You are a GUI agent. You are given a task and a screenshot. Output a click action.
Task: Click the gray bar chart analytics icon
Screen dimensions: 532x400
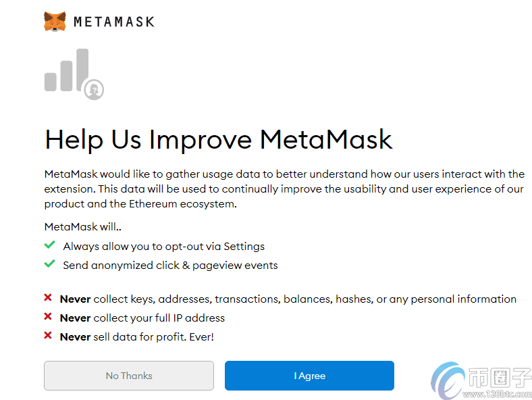point(67,70)
